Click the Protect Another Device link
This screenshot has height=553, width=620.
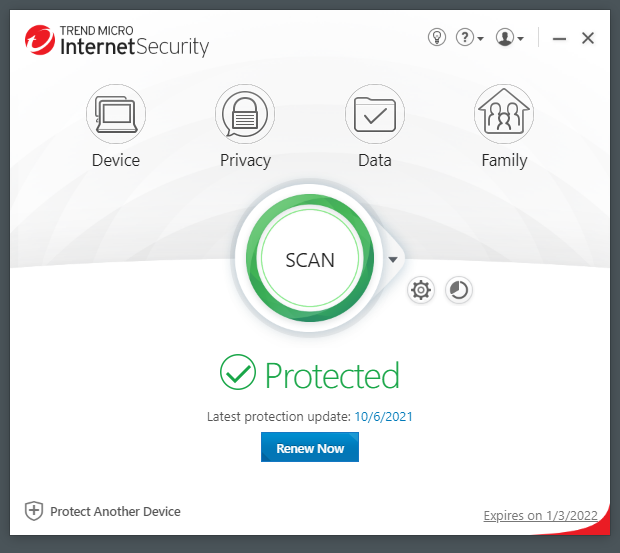115,511
